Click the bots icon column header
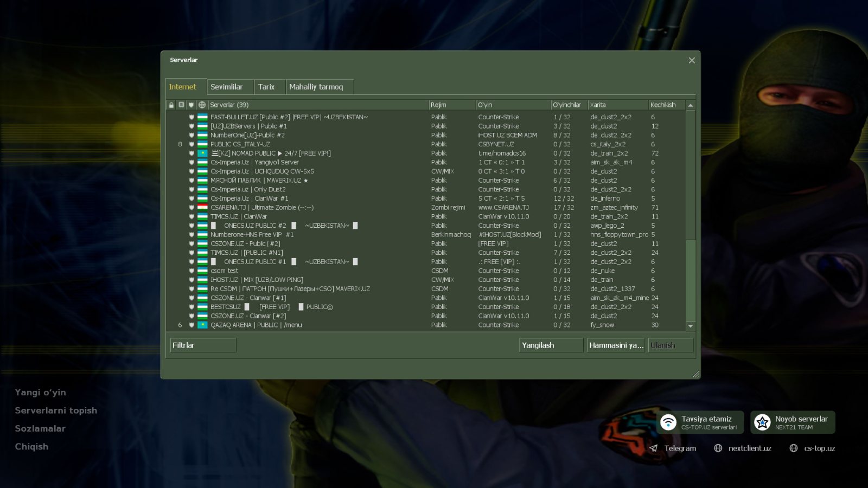This screenshot has width=868, height=488. point(181,105)
